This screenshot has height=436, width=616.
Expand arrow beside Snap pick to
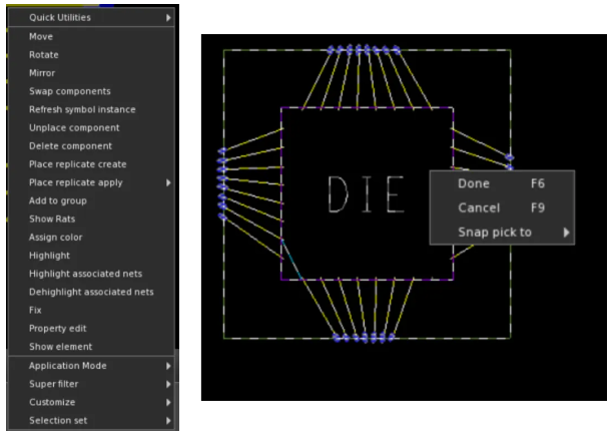pyautogui.click(x=566, y=233)
